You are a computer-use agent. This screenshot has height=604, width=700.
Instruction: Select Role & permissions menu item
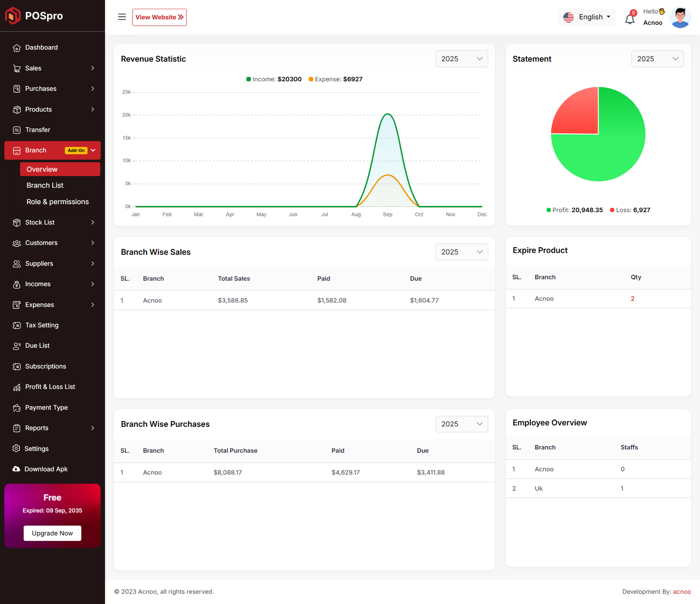click(x=57, y=202)
